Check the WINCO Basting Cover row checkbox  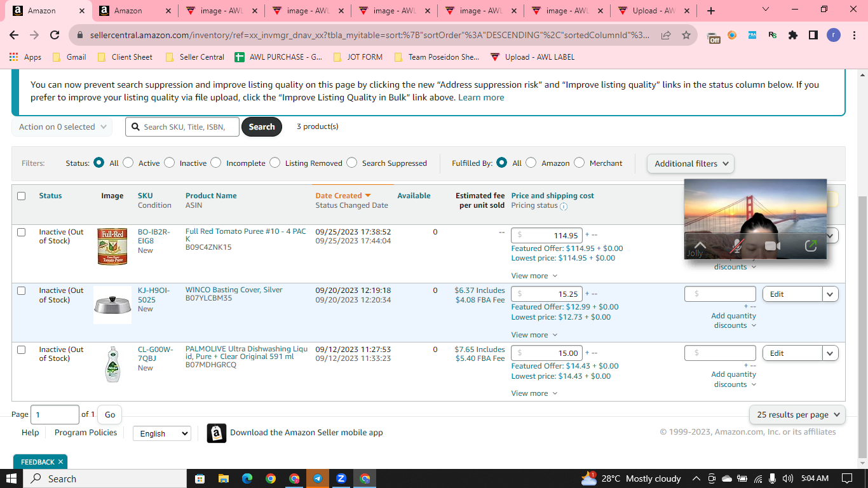pos(22,291)
